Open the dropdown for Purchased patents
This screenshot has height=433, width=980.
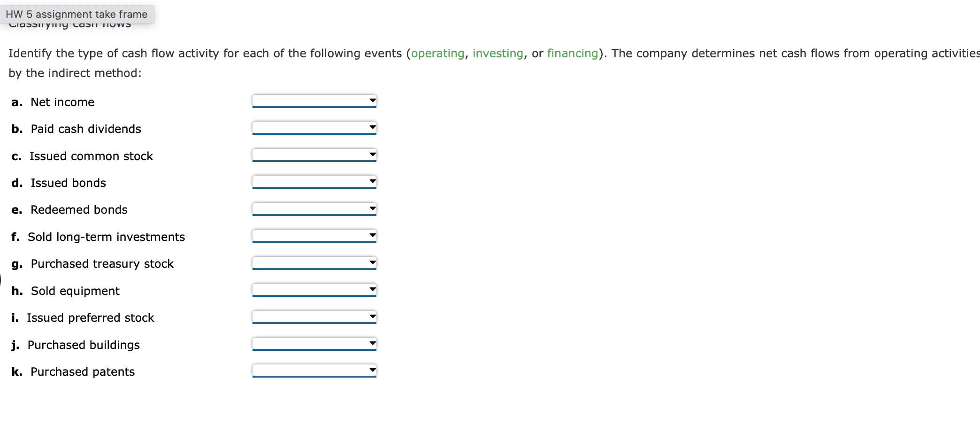click(x=314, y=370)
